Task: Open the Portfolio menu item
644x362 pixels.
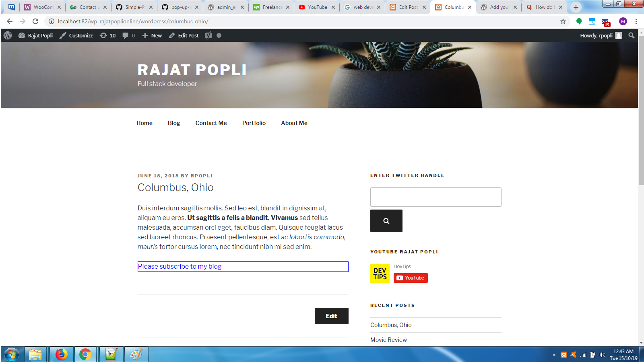Action: click(x=254, y=123)
